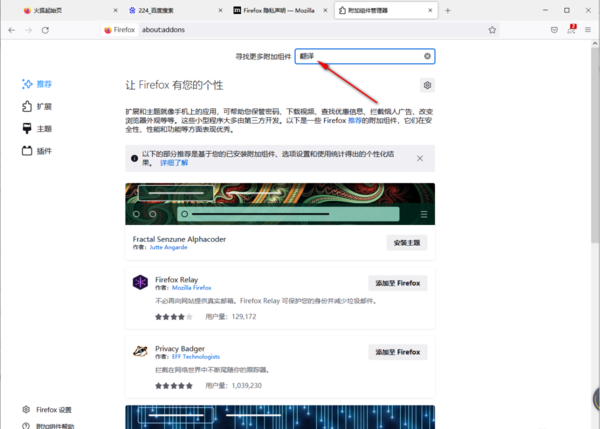Open 附加组件帮助 add-on help link
Viewport: 600px width, 429px height.
(x=48, y=426)
